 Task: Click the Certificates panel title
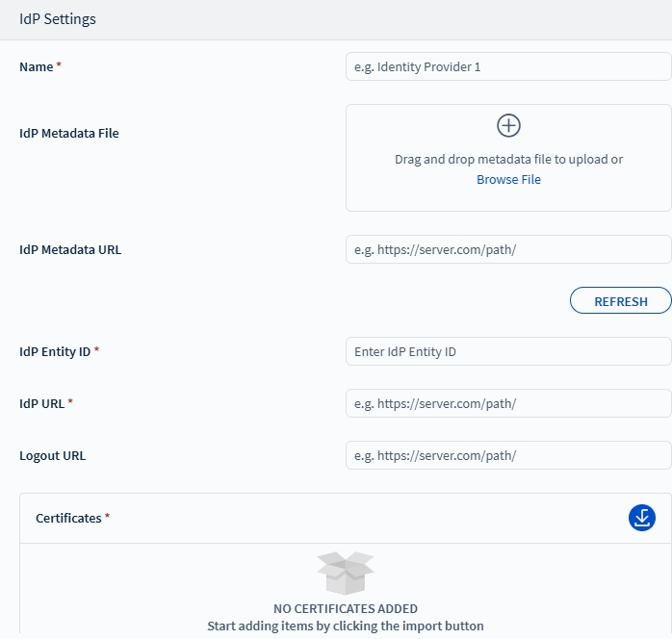pyautogui.click(x=68, y=518)
